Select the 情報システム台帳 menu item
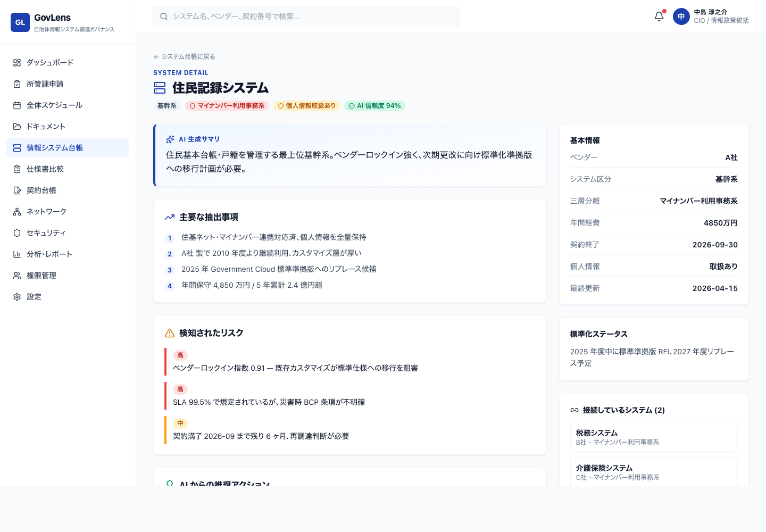Viewport: 766px width, 532px height. tap(54, 147)
